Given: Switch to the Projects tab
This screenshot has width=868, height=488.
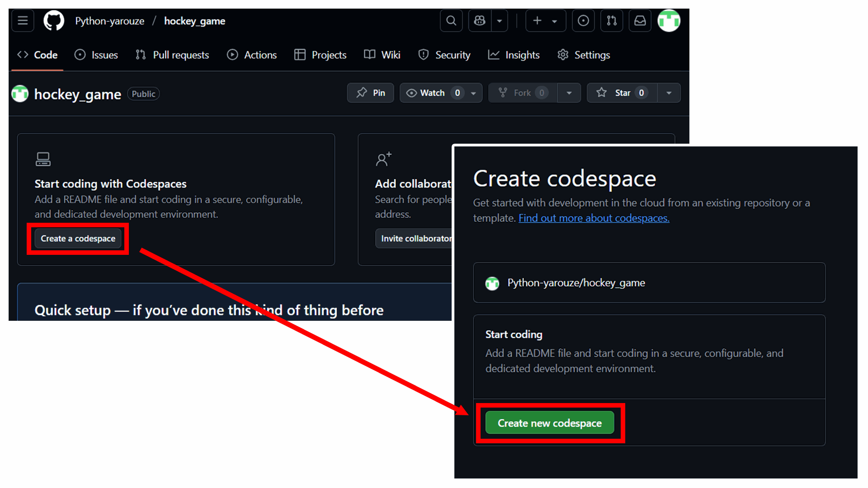Looking at the screenshot, I should [320, 55].
